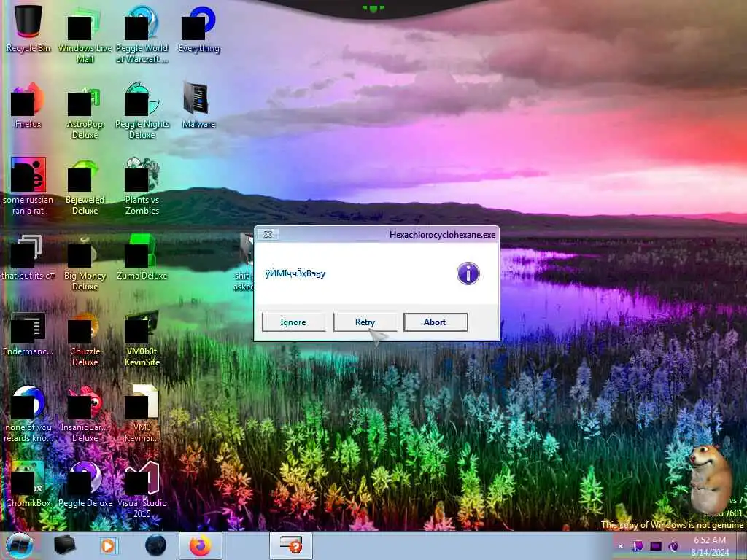
Task: Click the dark globe taskbar icon
Action: pyautogui.click(x=155, y=545)
